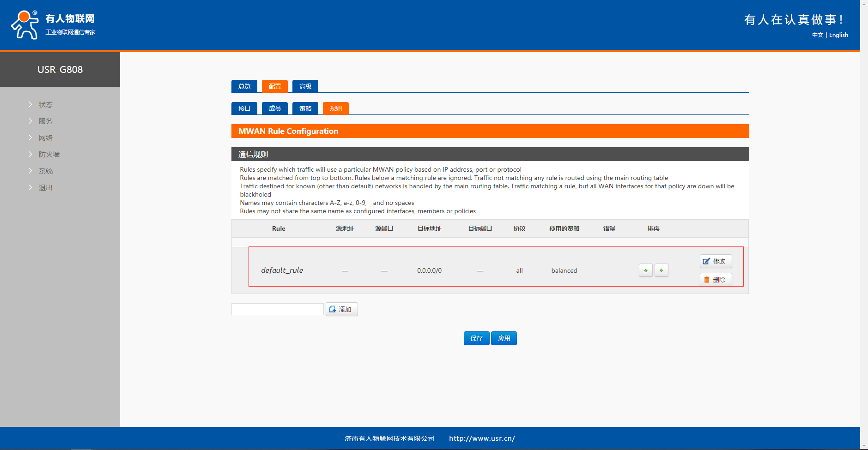This screenshot has width=868, height=450.
Task: Focus the new rule name input field
Action: point(277,309)
